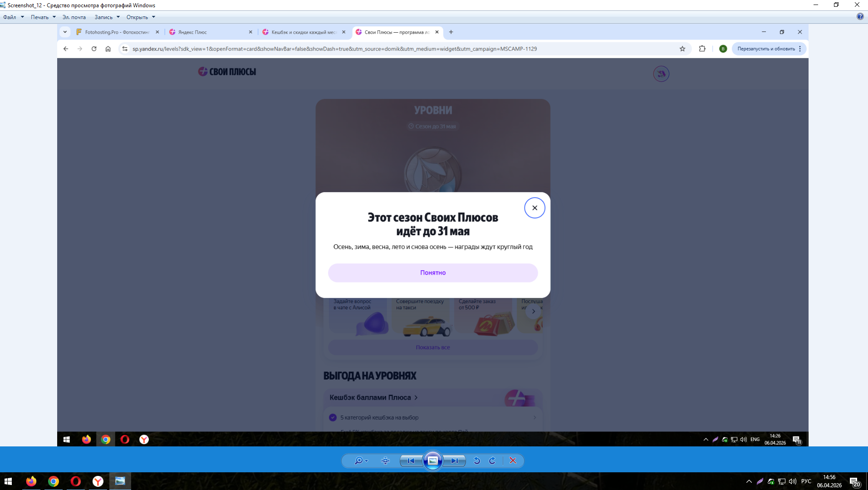Select the Свои Плюсы browser tab
Screen dimensions: 868x490
(397, 32)
